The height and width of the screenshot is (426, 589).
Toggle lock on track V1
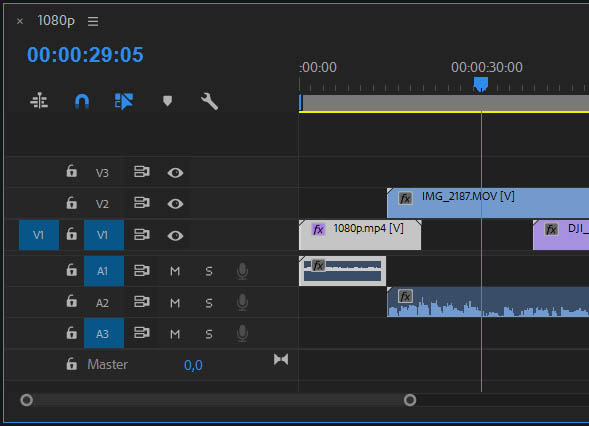tap(71, 234)
